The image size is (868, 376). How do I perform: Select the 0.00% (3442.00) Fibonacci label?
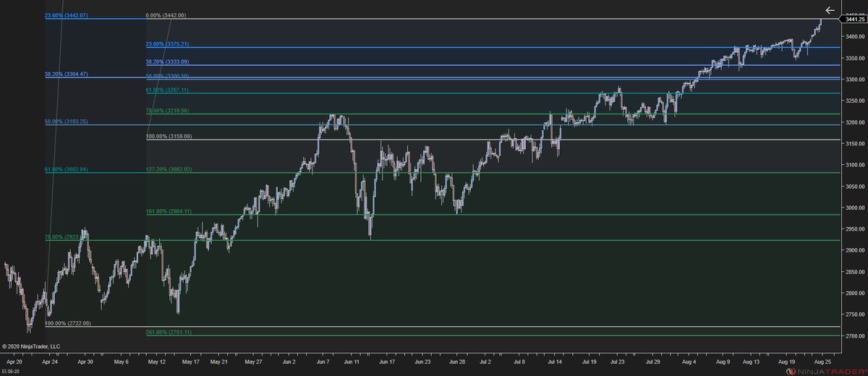166,15
